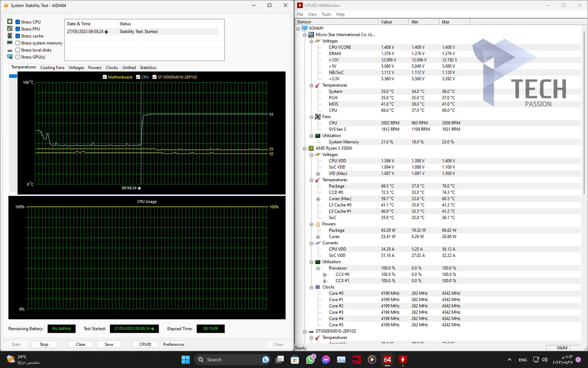
Task: Collapse the AMD Ryzen 5 3500X node
Action: pyautogui.click(x=305, y=148)
